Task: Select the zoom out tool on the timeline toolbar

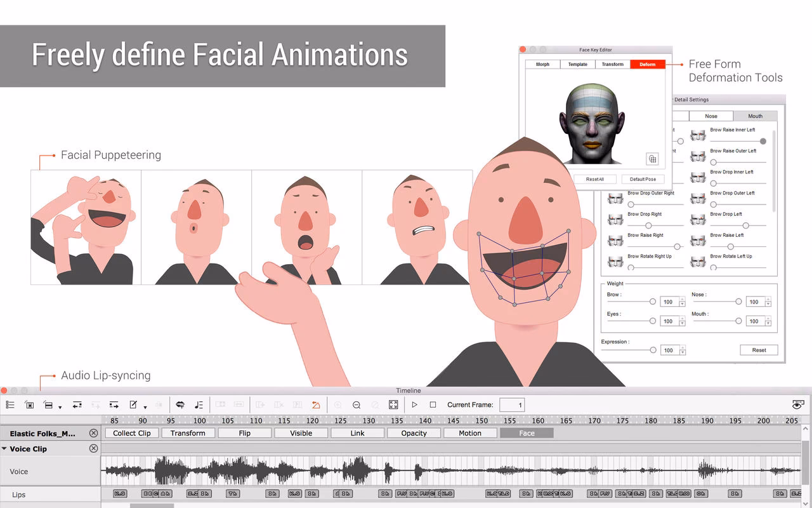Action: 357,404
